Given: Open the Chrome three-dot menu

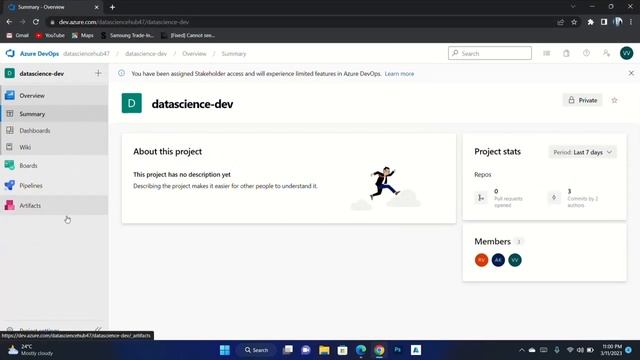Looking at the screenshot, I should [x=631, y=22].
